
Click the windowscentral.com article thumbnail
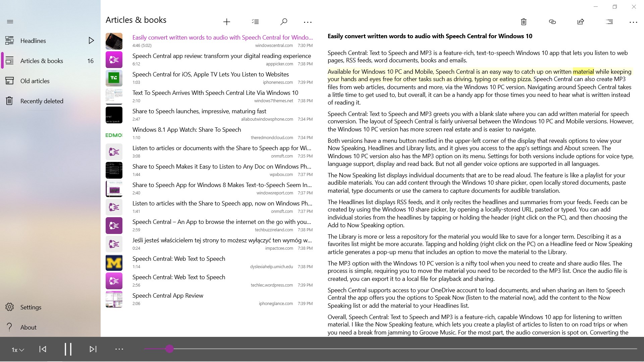[114, 41]
